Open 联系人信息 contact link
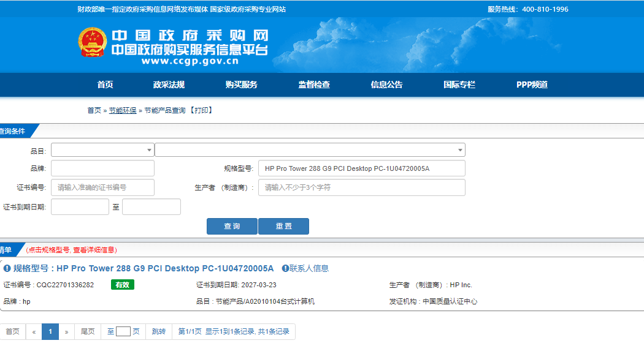644x343 pixels. pos(309,268)
